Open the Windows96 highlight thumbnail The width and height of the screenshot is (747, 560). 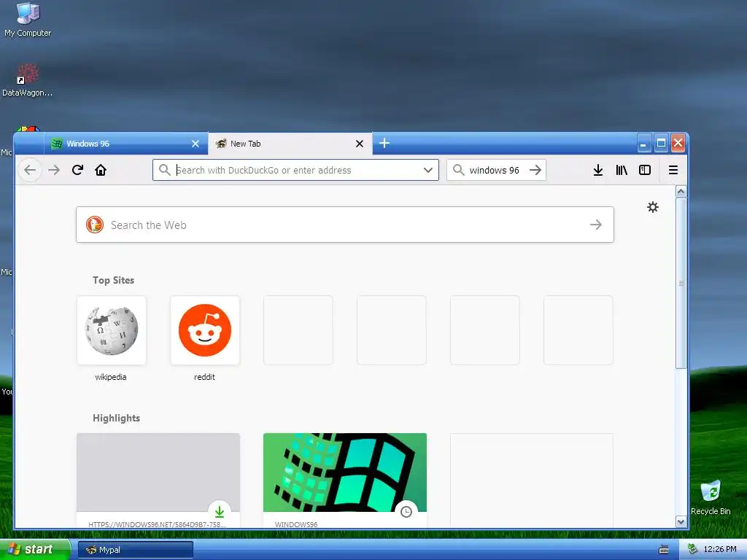pos(345,472)
